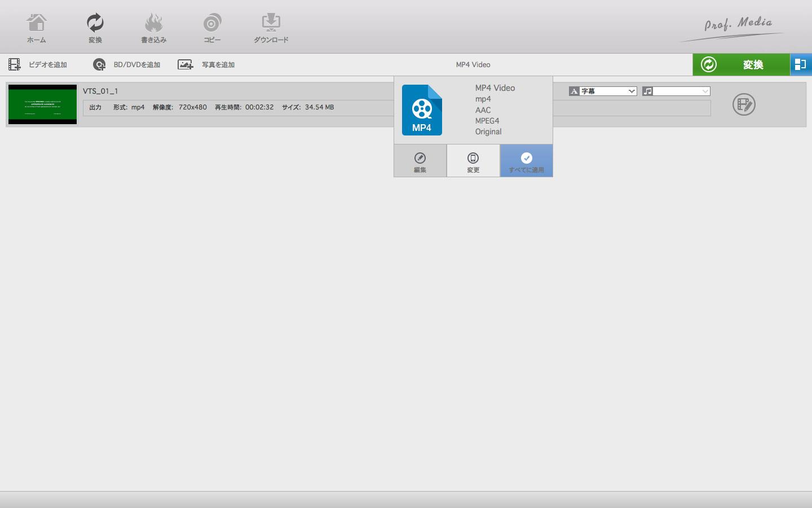Click the Change (変更) profile button
The width and height of the screenshot is (812, 508).
(x=473, y=161)
